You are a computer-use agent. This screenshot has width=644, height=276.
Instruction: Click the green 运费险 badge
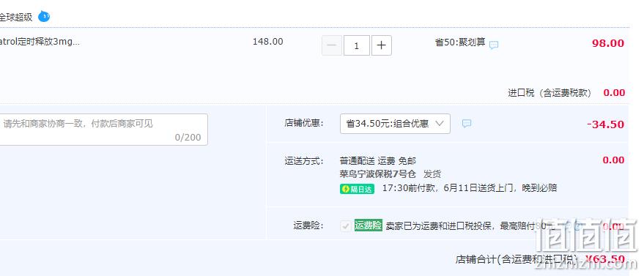coord(369,225)
